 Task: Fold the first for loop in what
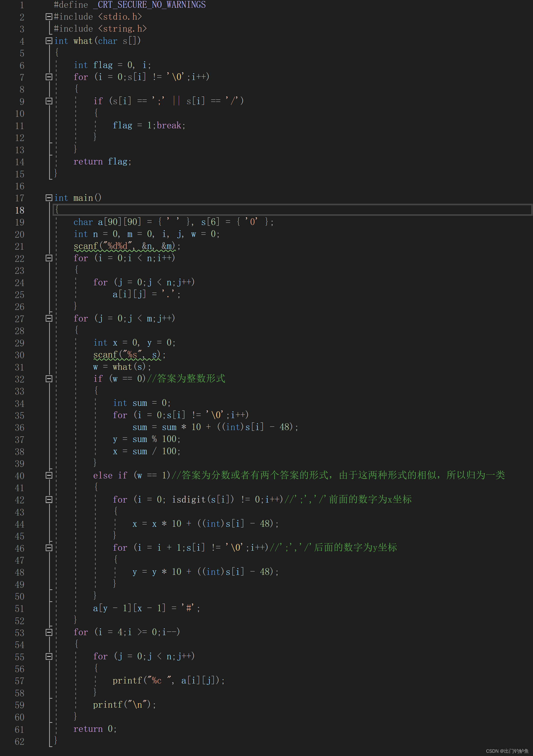(49, 77)
